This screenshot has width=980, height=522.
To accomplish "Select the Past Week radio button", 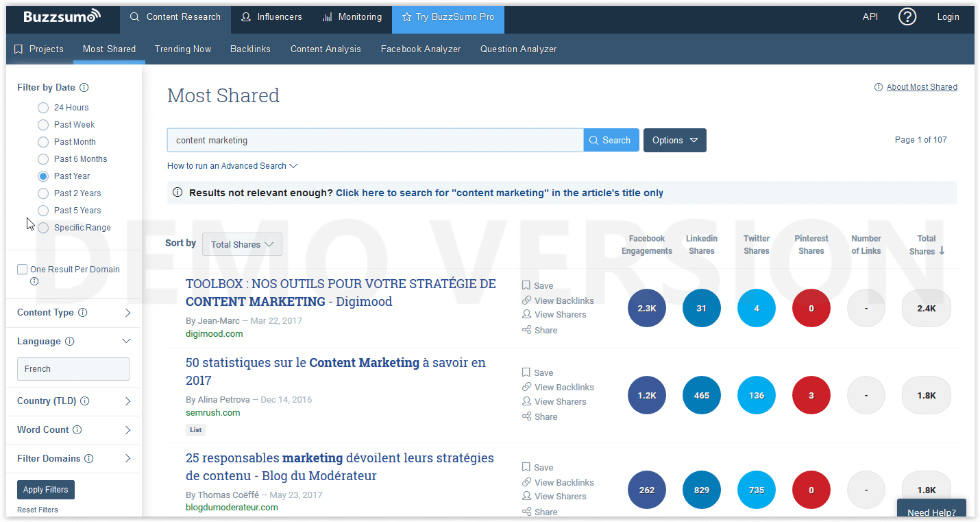I will tap(43, 125).
